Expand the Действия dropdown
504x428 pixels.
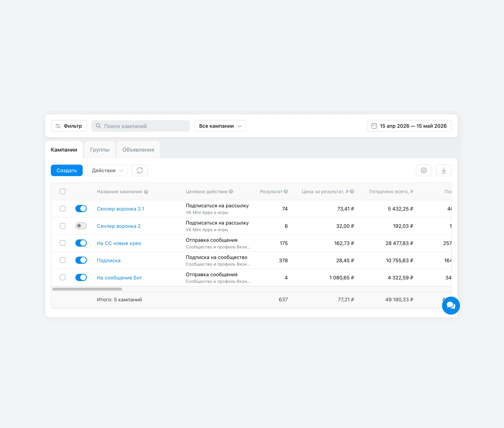coord(107,170)
